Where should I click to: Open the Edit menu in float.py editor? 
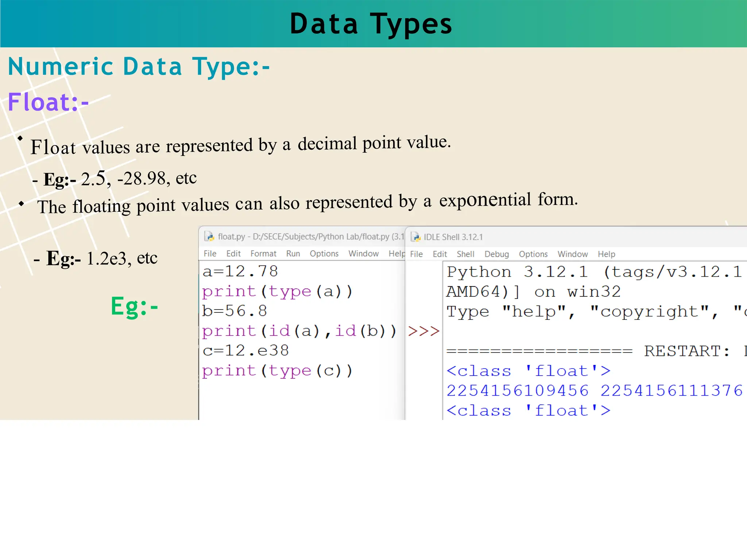pos(233,254)
